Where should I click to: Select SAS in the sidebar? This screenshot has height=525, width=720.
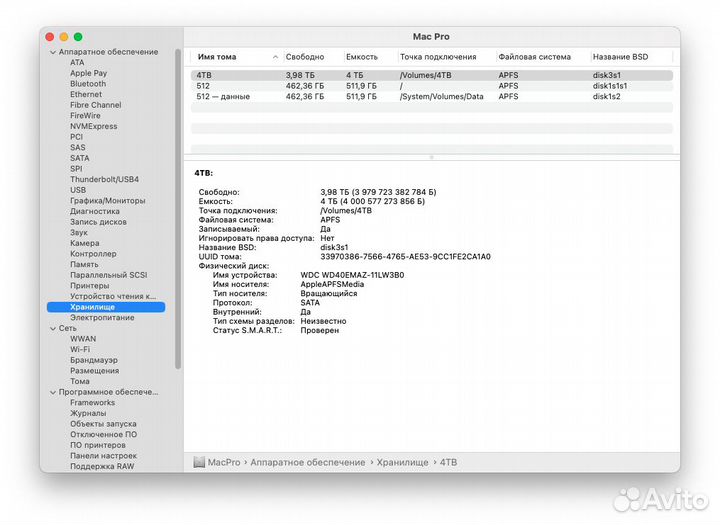(x=78, y=147)
